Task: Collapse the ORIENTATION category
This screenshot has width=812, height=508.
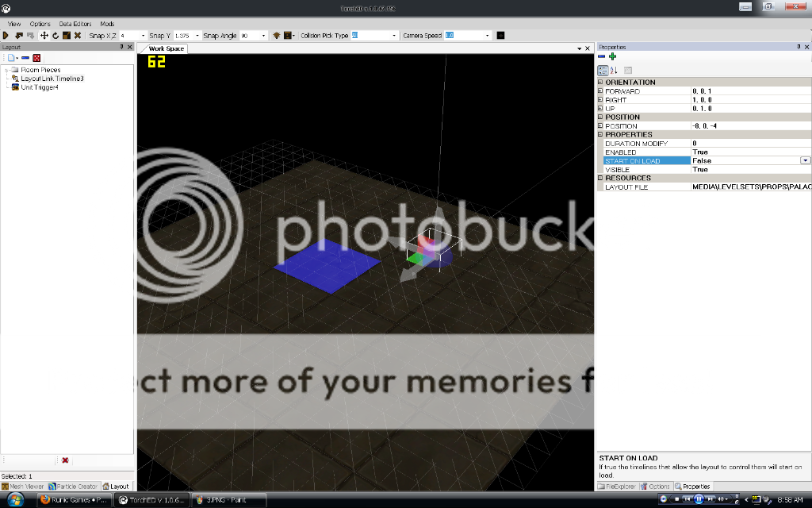Action: [600, 82]
